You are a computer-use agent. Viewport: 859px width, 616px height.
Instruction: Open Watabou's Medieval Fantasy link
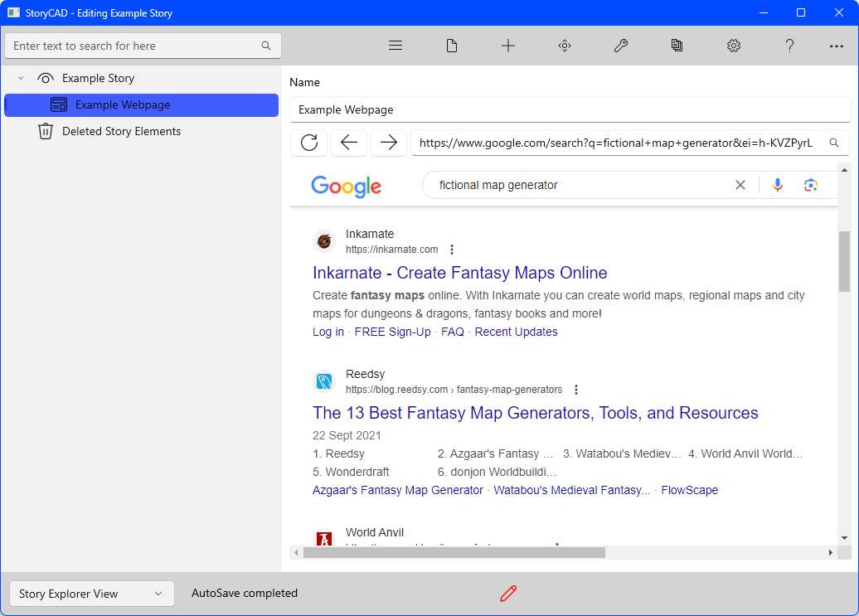coord(572,490)
